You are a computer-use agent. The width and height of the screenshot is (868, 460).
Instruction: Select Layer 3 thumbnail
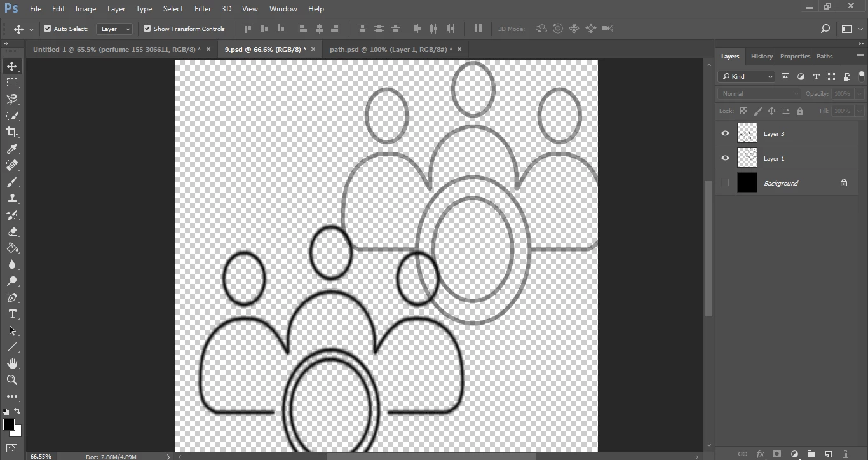[x=747, y=133]
